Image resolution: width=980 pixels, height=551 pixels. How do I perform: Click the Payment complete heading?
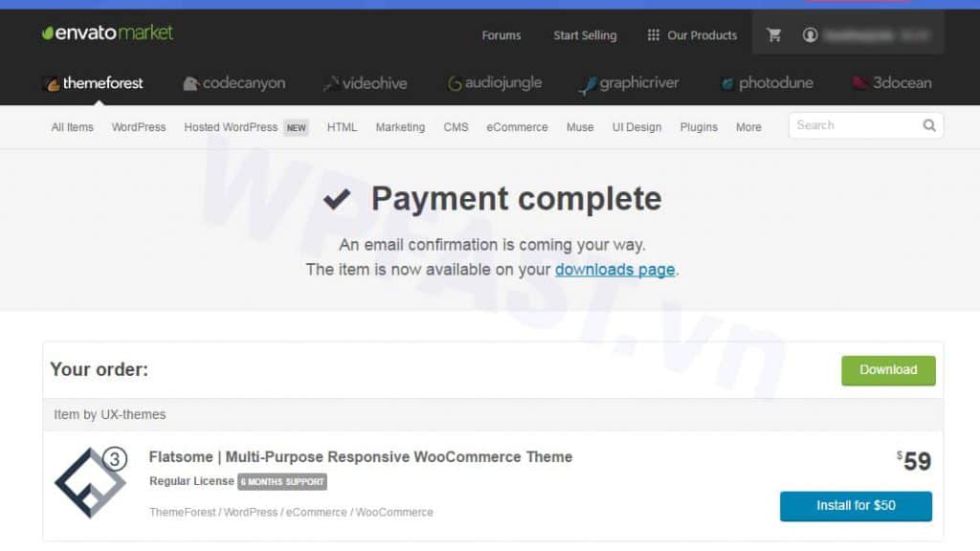click(516, 199)
